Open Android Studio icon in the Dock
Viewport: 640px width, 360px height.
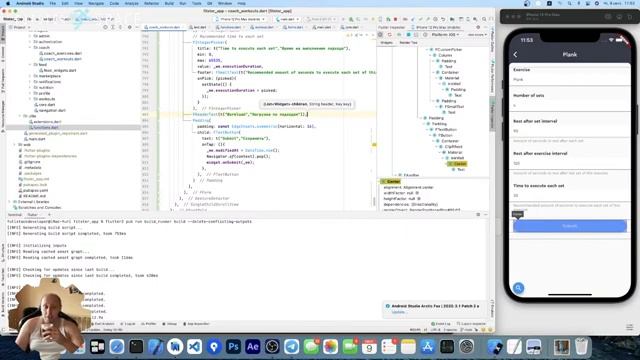(175, 347)
